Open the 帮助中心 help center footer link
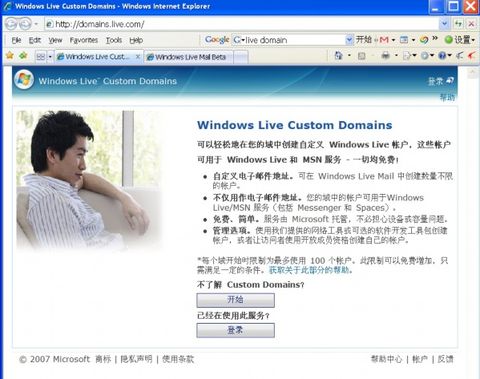Viewport: 480px width, 379px height. pos(387,359)
